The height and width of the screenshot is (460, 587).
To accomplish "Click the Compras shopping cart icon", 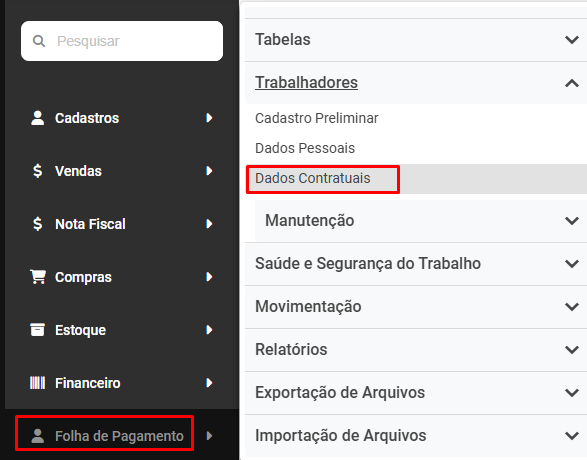I will tap(38, 277).
